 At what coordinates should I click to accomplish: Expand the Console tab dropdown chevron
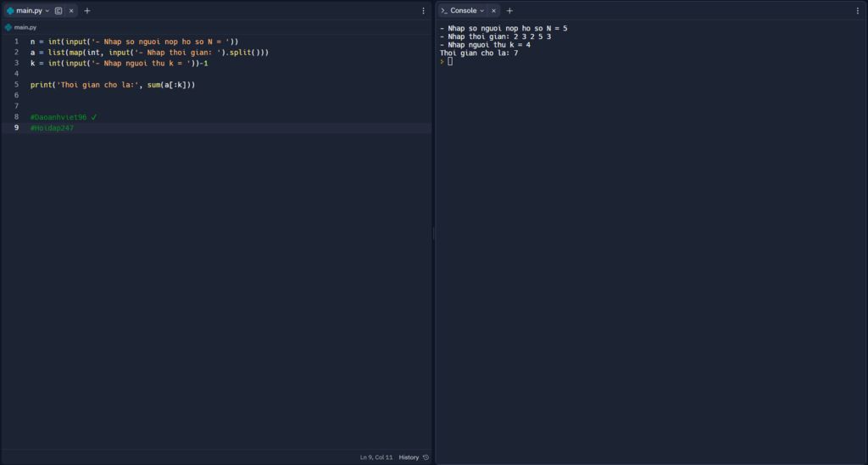(482, 11)
